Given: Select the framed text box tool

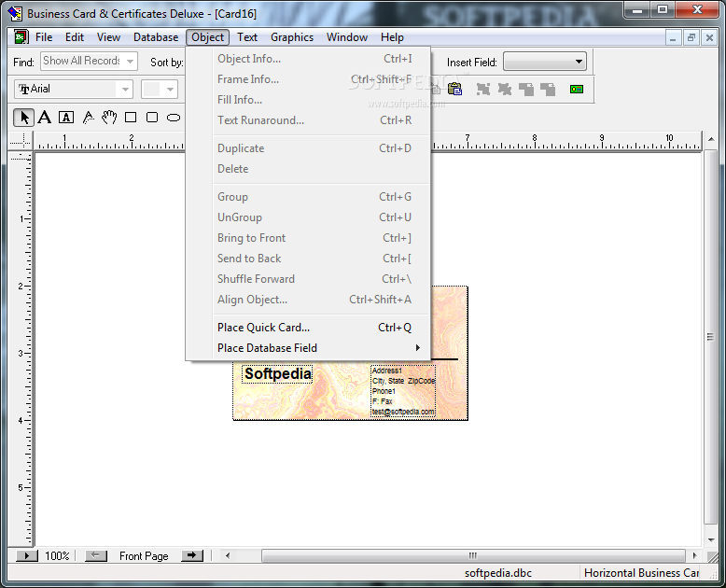Looking at the screenshot, I should [66, 118].
